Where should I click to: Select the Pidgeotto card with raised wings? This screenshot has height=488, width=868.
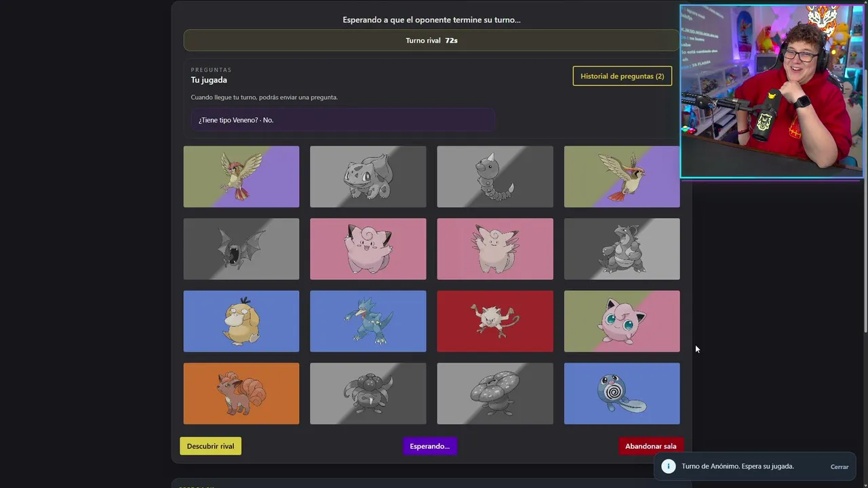[241, 177]
